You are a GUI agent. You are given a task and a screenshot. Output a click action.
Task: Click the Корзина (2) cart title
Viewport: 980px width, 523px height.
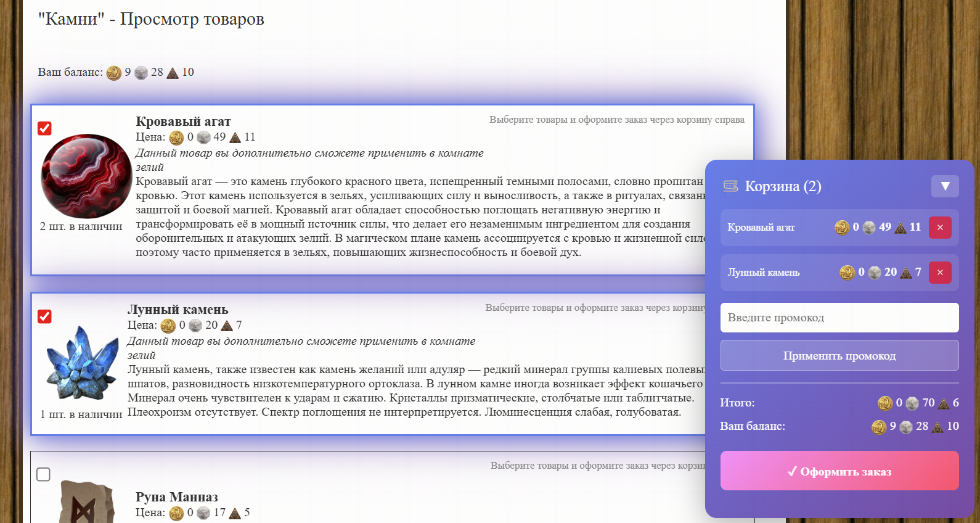[783, 186]
